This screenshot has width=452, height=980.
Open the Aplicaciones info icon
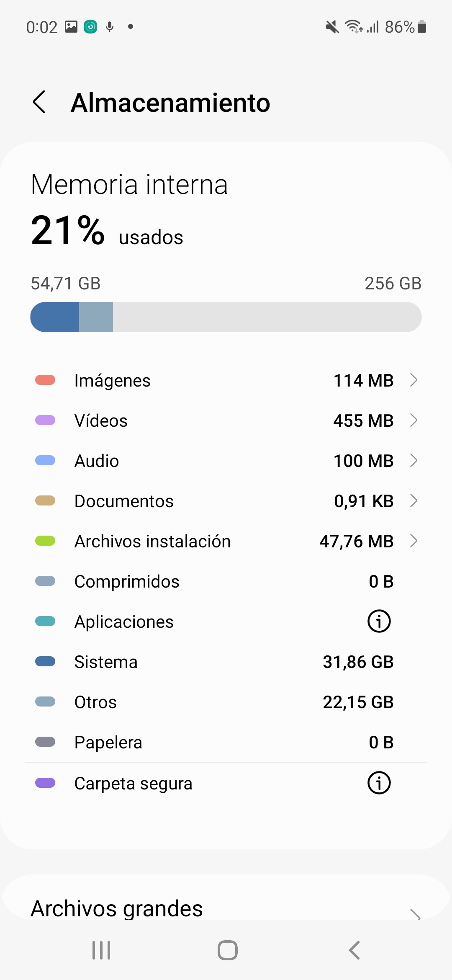pos(379,622)
